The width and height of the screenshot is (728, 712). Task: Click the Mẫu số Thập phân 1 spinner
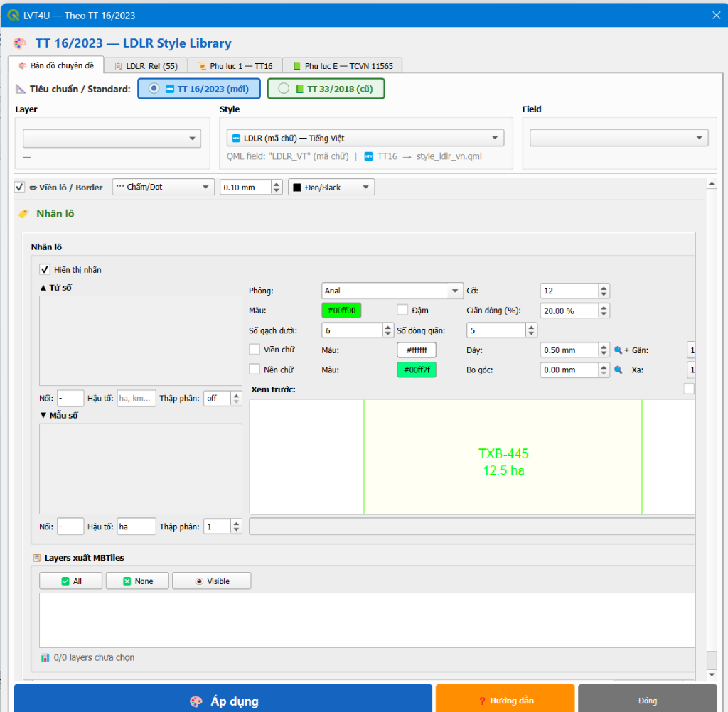pos(223,527)
